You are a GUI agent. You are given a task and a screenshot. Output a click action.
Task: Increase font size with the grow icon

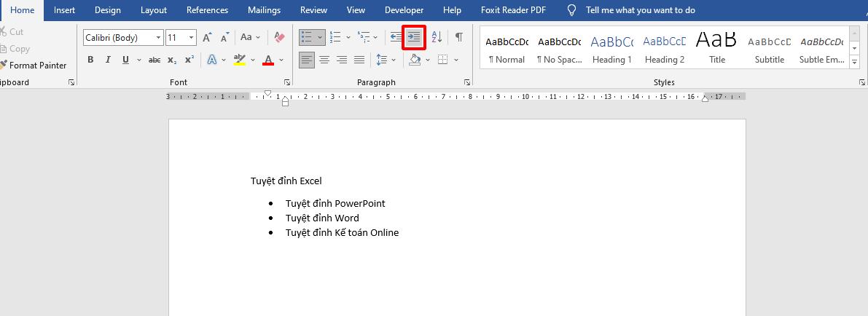207,38
